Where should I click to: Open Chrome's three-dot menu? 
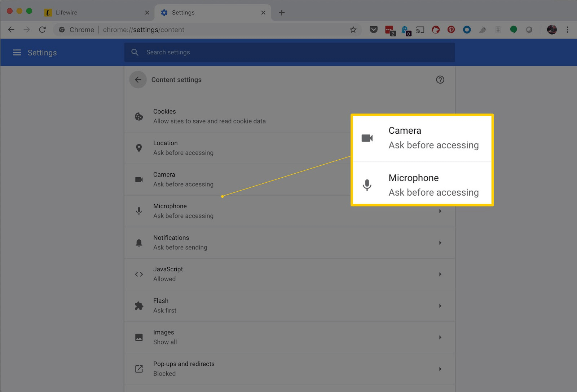(567, 30)
